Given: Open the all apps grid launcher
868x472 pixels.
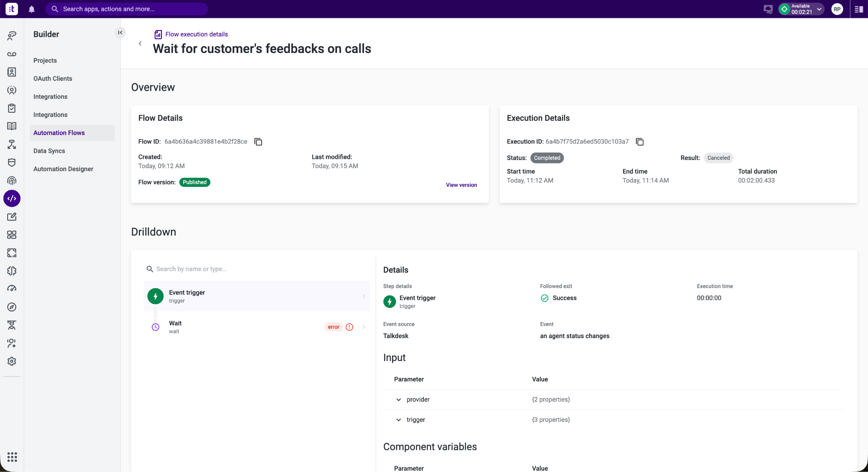Looking at the screenshot, I should 12,457.
